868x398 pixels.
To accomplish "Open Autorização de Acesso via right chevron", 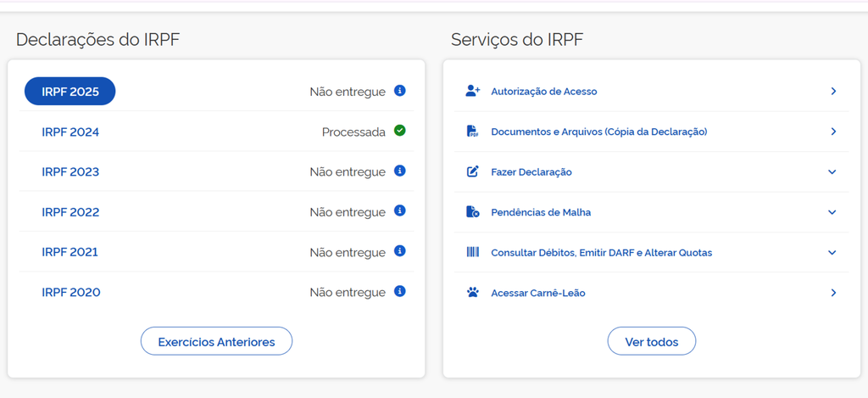I will [x=833, y=91].
